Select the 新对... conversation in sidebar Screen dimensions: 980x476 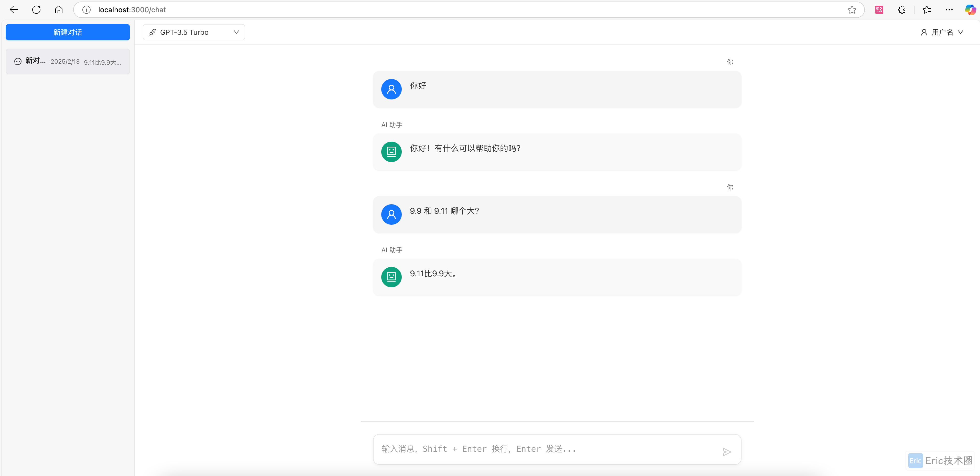(x=68, y=61)
